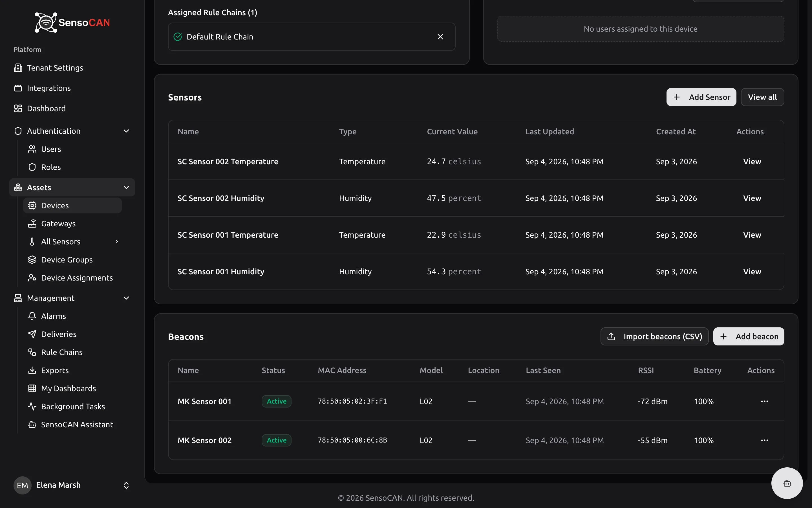812x508 pixels.
Task: Click the Exports download icon
Action: 32,370
